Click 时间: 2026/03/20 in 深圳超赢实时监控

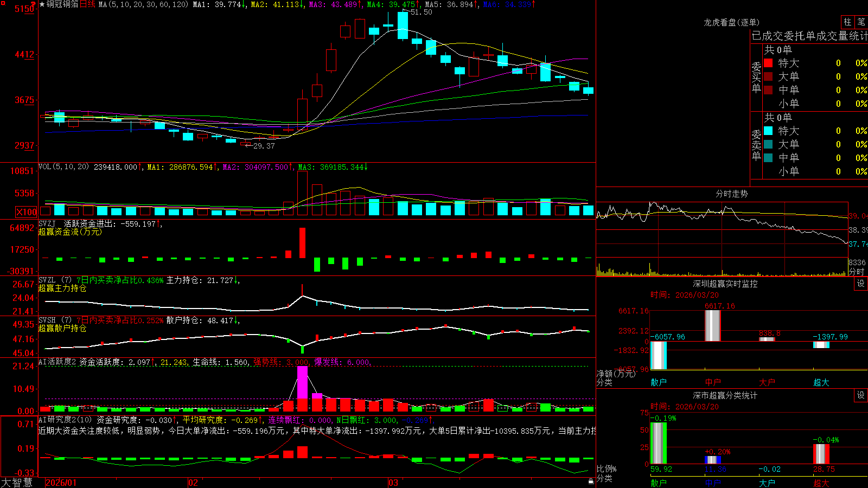tap(685, 295)
